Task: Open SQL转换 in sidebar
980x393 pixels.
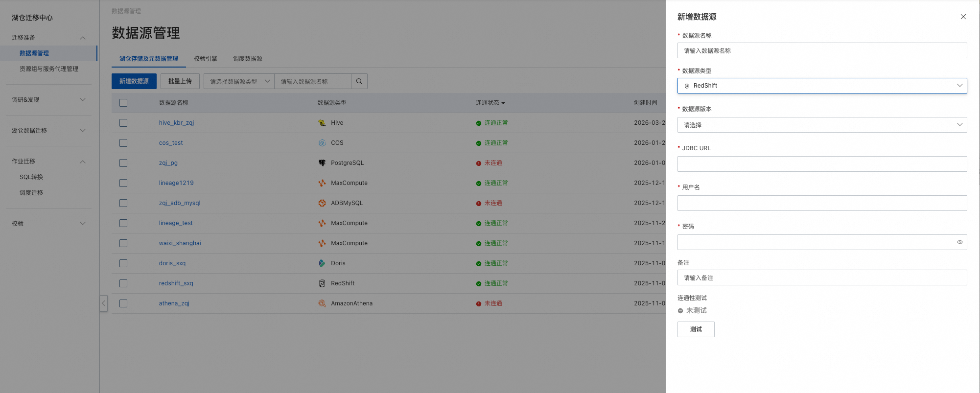Action: click(31, 177)
